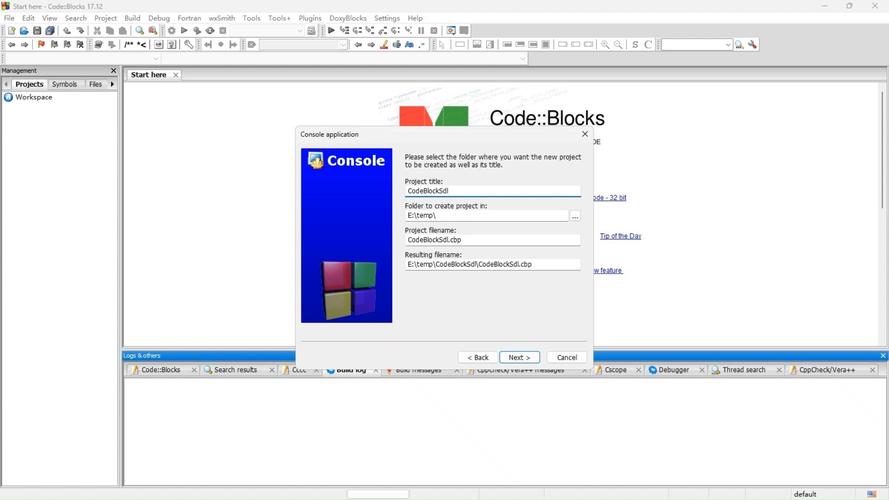
Task: Open the Build menu
Action: point(132,18)
